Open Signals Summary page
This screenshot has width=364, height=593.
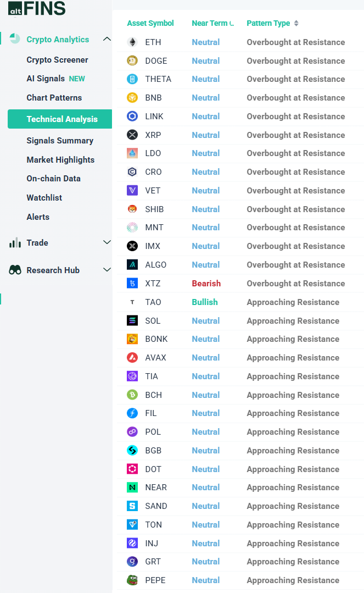point(60,141)
